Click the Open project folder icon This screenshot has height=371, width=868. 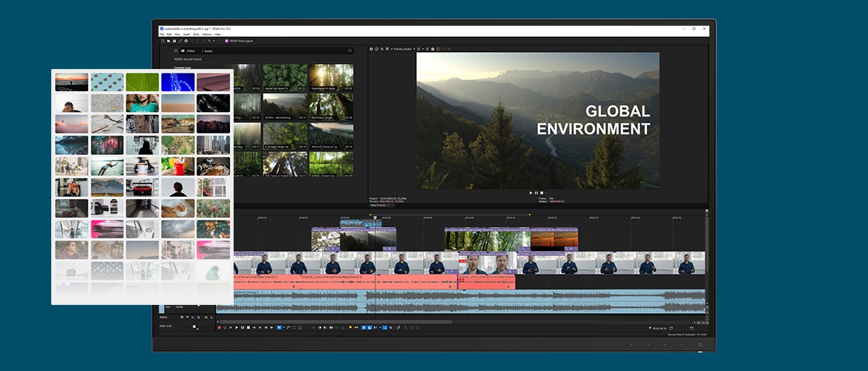click(168, 41)
